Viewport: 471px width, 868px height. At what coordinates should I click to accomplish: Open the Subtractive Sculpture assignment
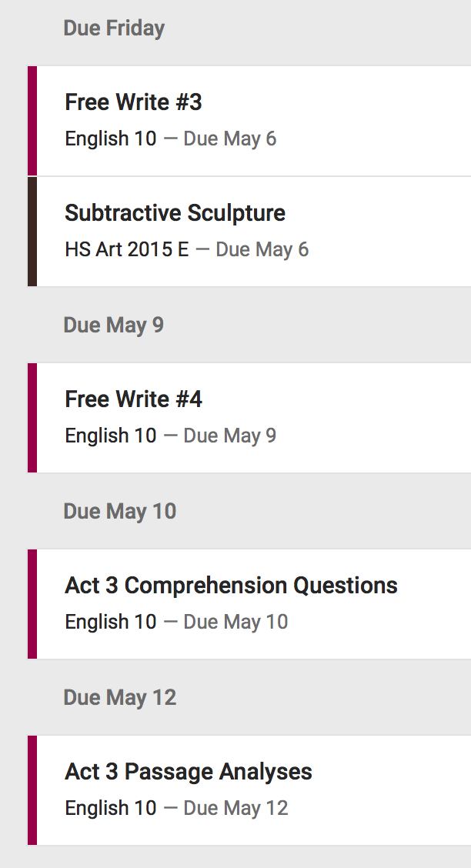tap(175, 213)
